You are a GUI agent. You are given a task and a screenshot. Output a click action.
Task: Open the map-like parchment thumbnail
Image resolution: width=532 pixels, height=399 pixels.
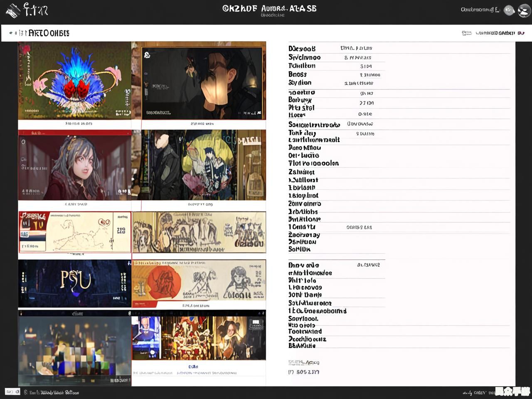pos(75,232)
